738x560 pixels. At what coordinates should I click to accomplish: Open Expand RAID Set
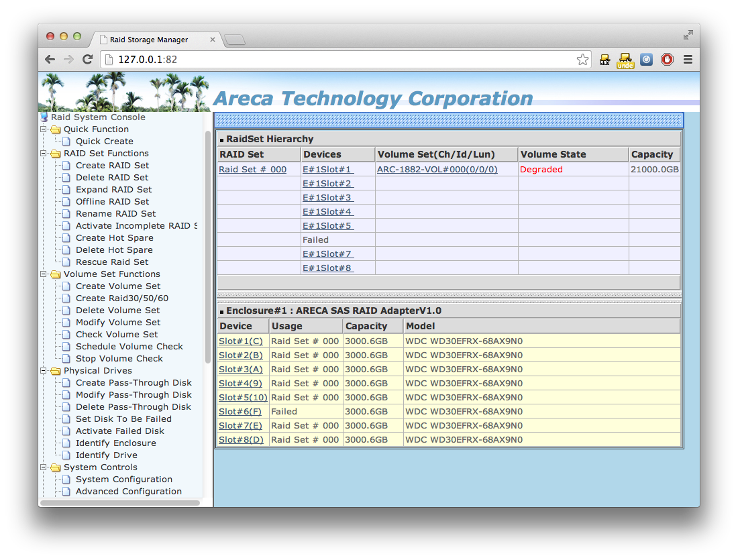[x=114, y=190]
